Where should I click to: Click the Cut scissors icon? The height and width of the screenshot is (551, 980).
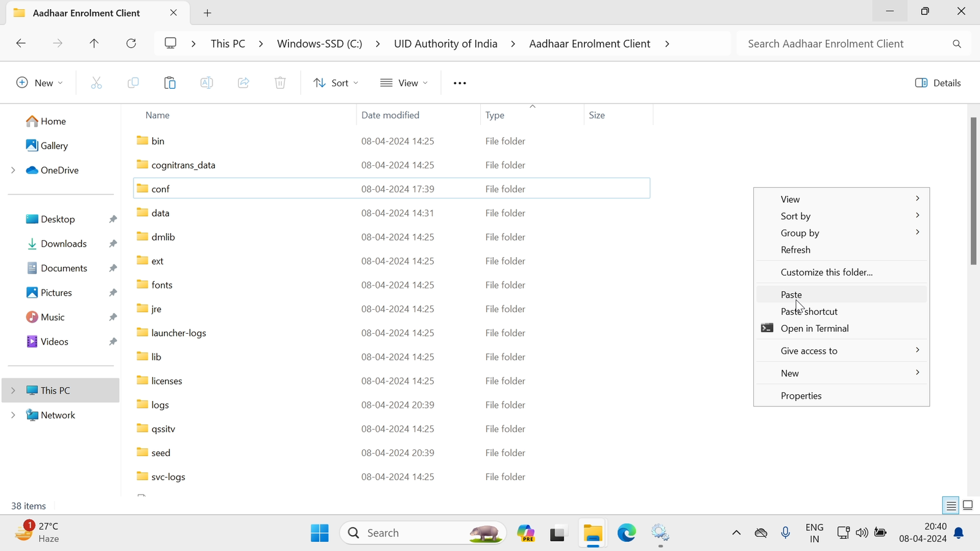(x=96, y=83)
